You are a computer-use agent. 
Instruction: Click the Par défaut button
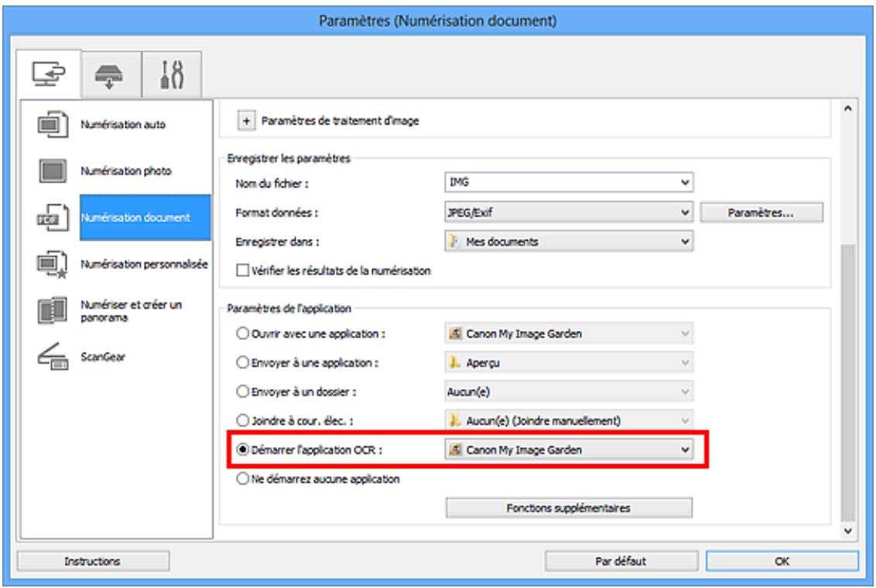[621, 561]
